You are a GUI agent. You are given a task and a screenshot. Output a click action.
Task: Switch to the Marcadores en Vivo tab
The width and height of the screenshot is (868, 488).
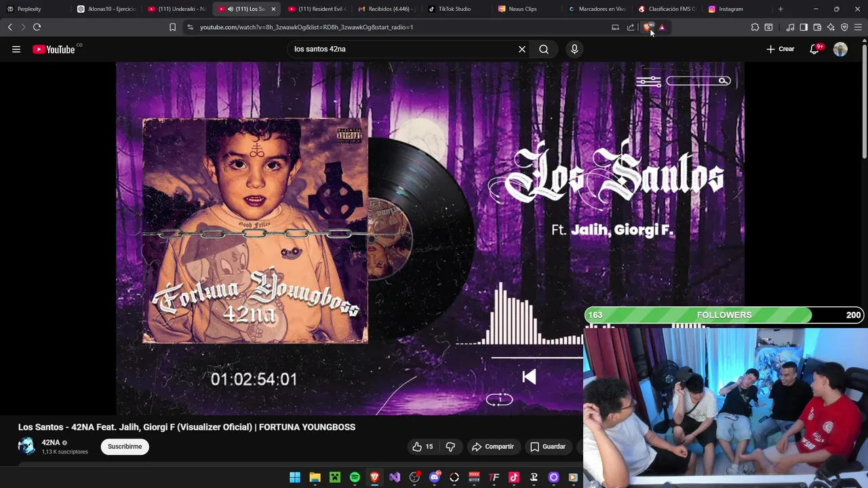[597, 9]
